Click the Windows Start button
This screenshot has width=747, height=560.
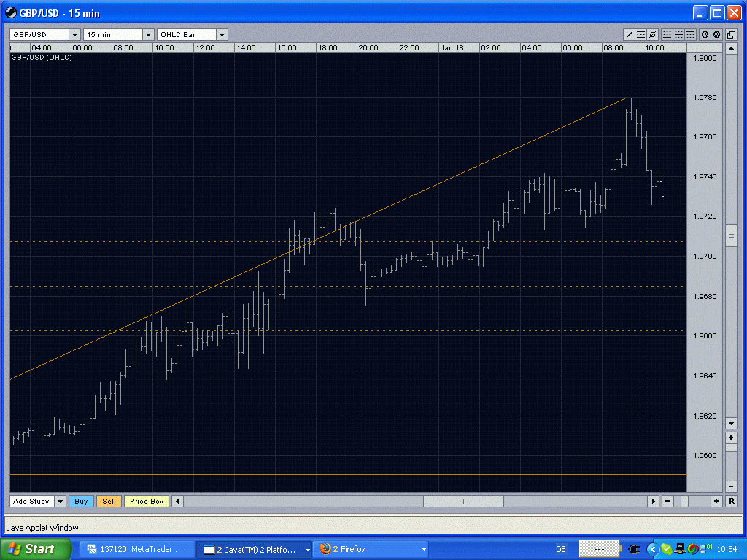pyautogui.click(x=36, y=549)
